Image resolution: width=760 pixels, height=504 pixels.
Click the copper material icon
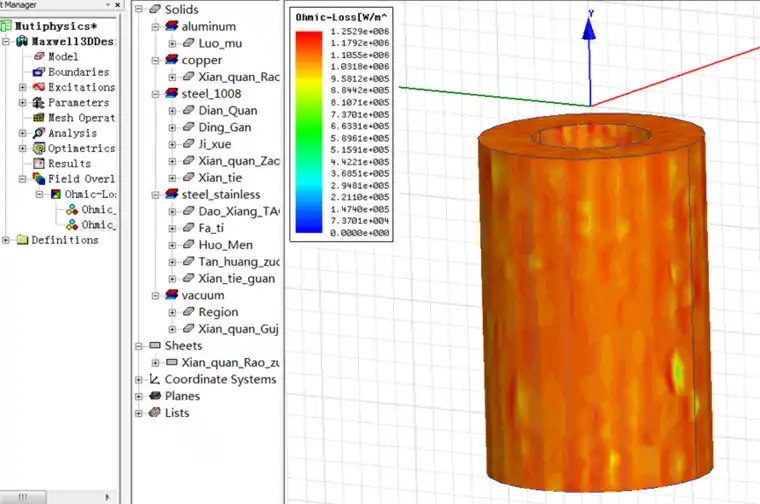coord(172,59)
